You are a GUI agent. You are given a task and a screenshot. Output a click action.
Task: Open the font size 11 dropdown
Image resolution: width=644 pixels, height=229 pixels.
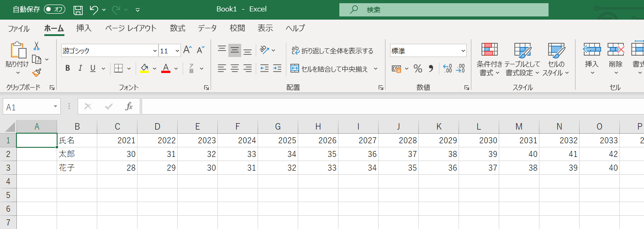[x=177, y=51]
